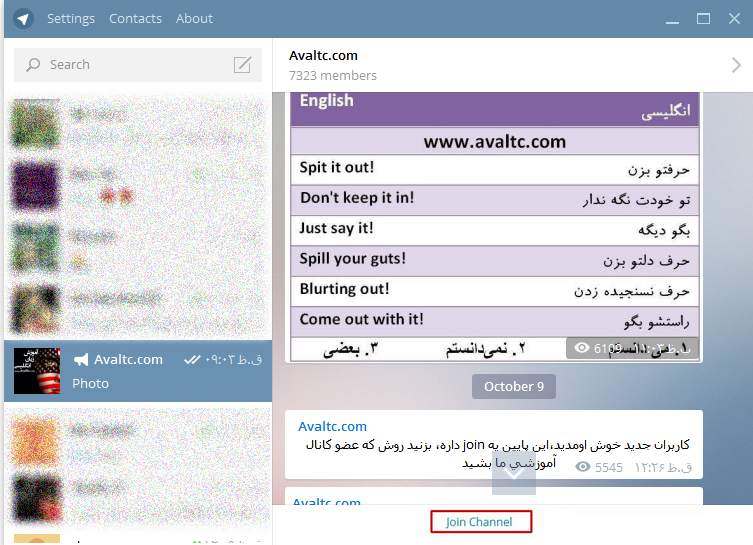Viewport: 753px width, 545px height.
Task: Click the 'Spit it out!' phrase
Action: click(x=337, y=168)
